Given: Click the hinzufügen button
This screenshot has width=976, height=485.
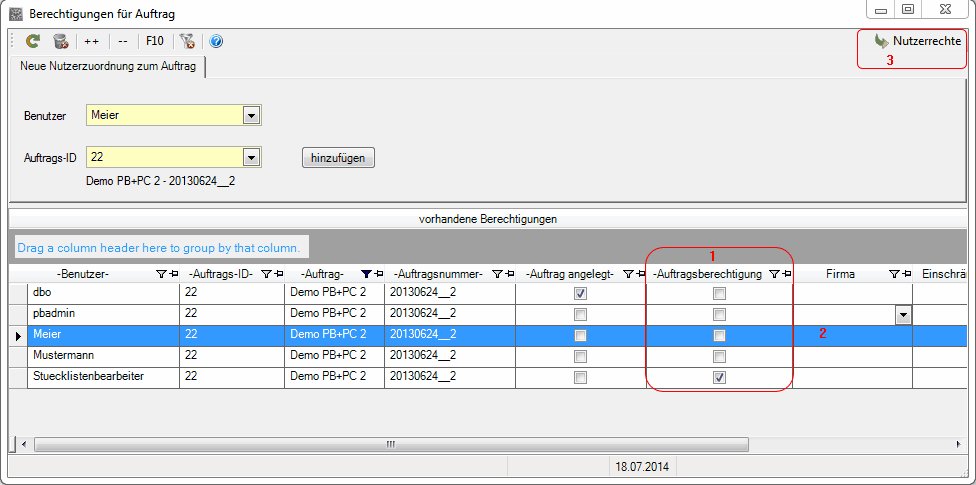Looking at the screenshot, I should tap(338, 158).
